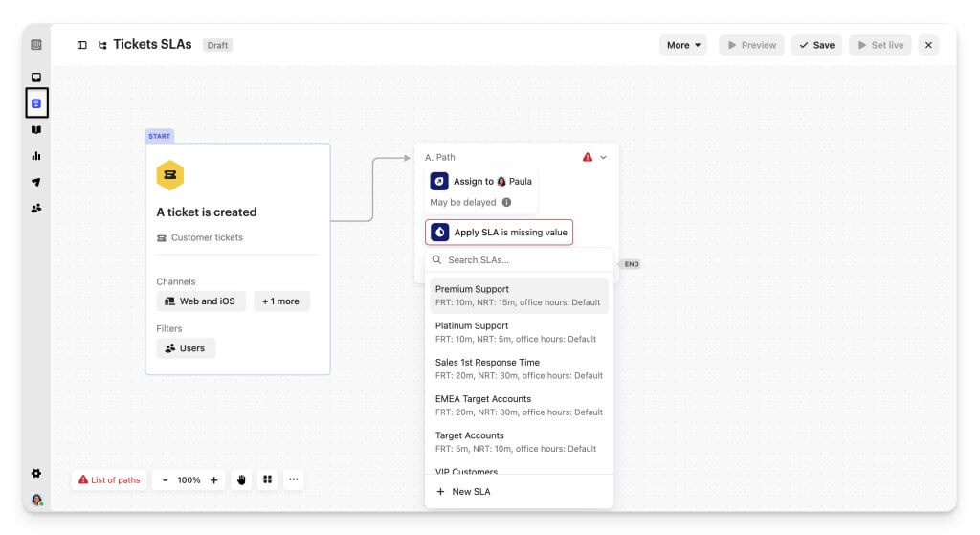The image size is (980, 535).
Task: Click the Web and iOS channel chip
Action: (x=201, y=301)
